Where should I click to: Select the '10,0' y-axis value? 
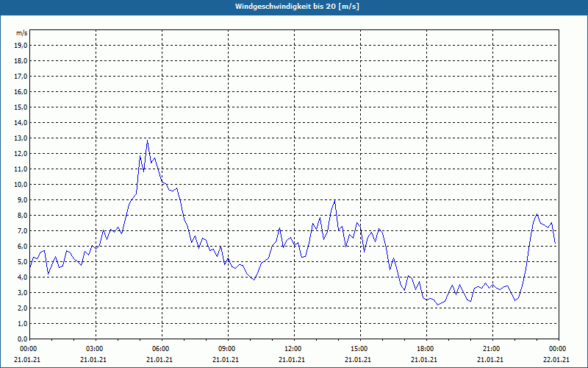(21, 185)
